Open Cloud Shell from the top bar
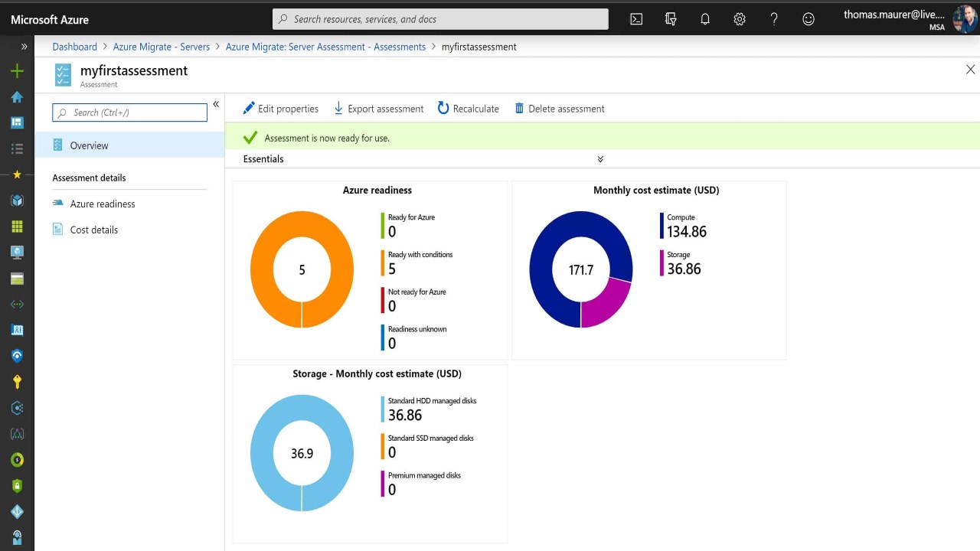This screenshot has width=980, height=551. (x=636, y=19)
